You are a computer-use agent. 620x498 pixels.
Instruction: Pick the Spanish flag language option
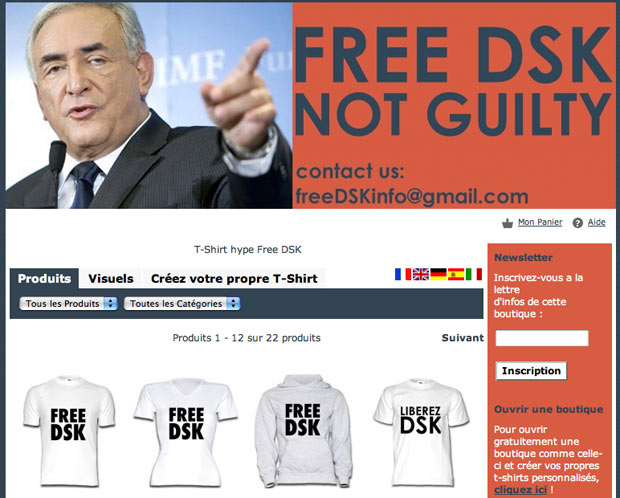pos(456,274)
